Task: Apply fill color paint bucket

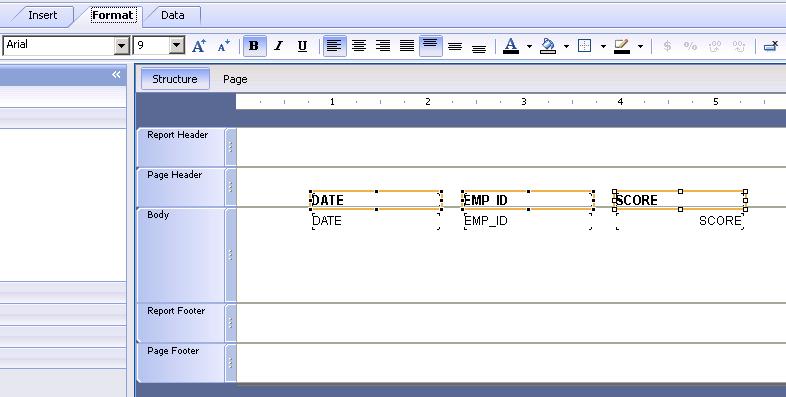Action: coord(548,46)
